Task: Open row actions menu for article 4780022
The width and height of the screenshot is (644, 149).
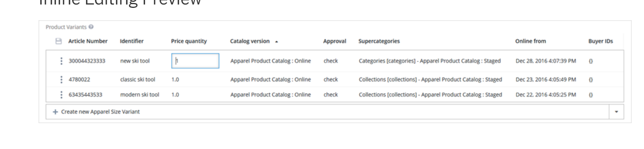Action: [61, 80]
